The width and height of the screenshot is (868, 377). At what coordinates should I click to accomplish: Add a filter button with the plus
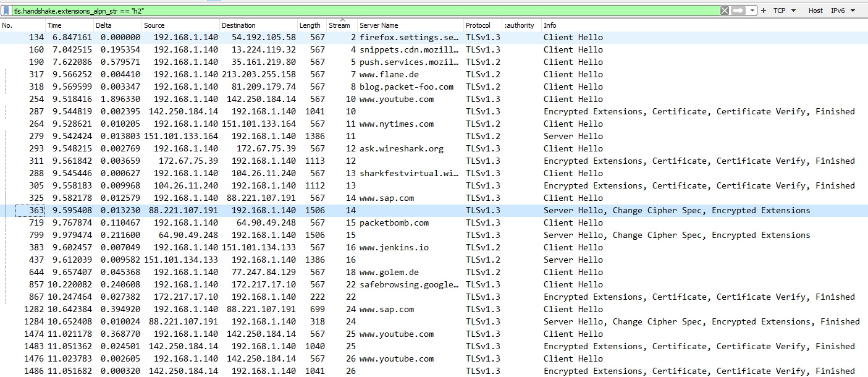point(764,11)
